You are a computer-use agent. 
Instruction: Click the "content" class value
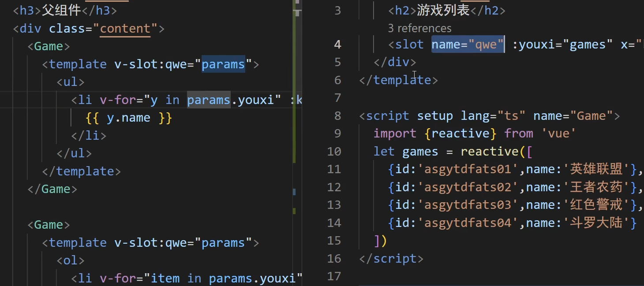pos(125,29)
